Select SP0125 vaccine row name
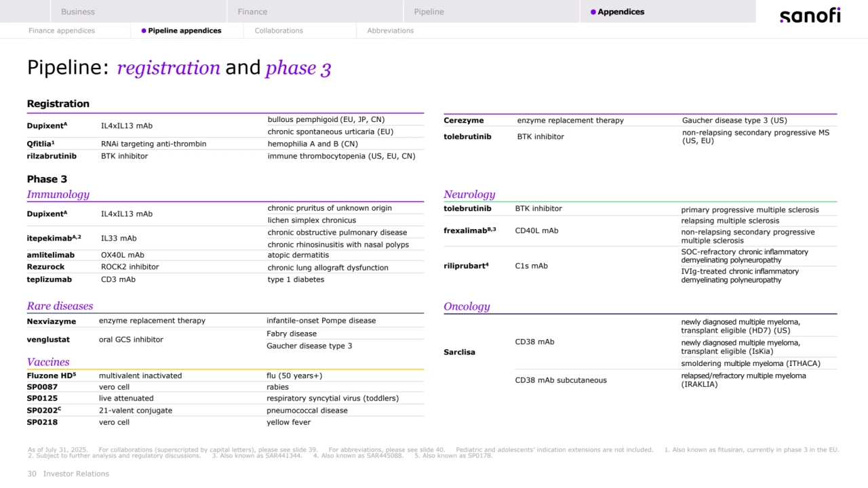Image resolution: width=868 pixels, height=488 pixels. click(42, 399)
